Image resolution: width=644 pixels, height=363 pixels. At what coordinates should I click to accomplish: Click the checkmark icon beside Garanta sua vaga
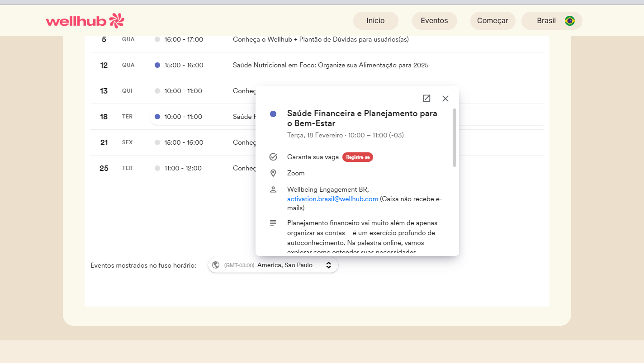click(273, 157)
